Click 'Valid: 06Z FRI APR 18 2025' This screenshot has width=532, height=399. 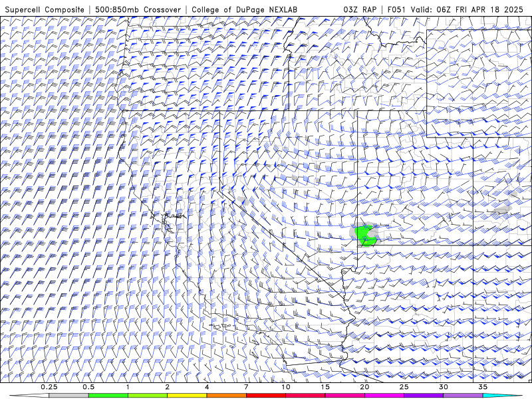467,9
